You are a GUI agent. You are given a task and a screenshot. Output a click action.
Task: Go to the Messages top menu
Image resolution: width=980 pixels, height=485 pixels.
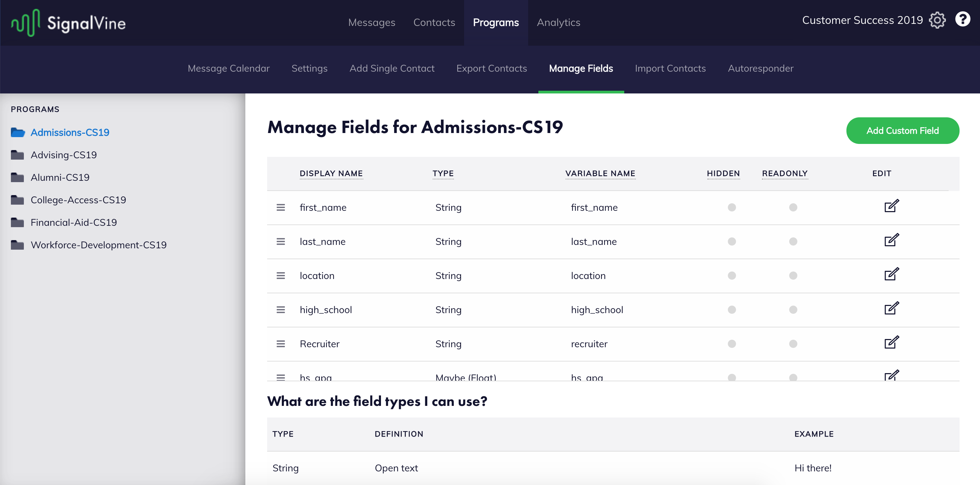point(372,23)
